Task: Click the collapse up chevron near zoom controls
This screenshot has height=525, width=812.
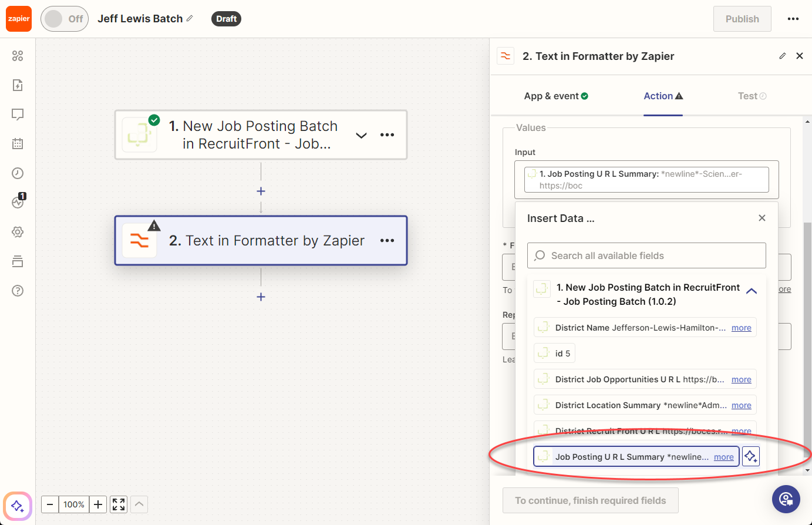Action: tap(139, 504)
